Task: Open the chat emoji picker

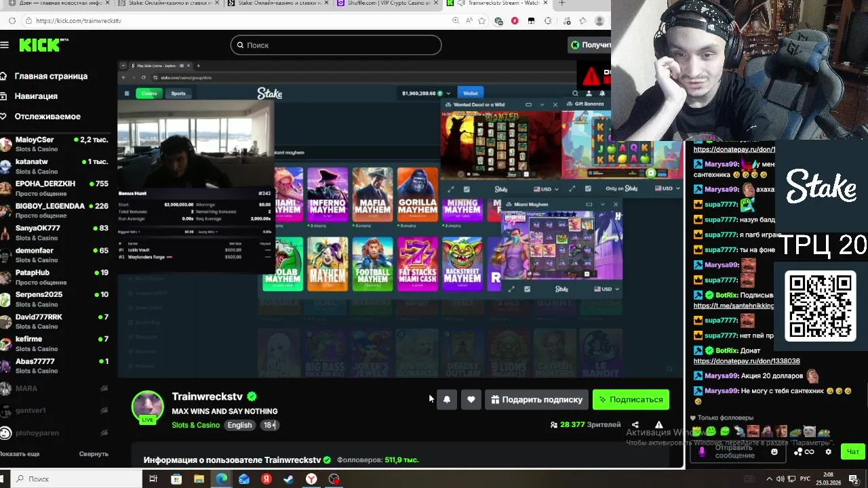Action: tap(774, 451)
